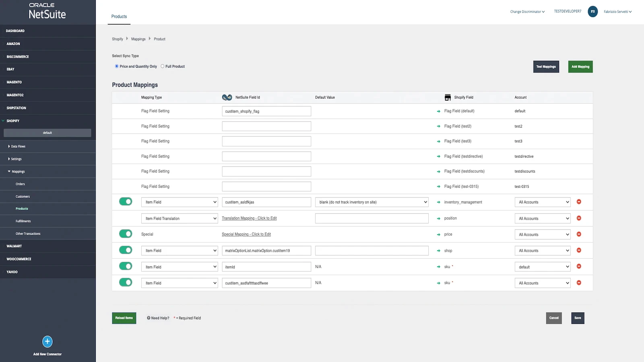This screenshot has height=362, width=644.
Task: Select Full Product sync type radio
Action: (x=163, y=66)
